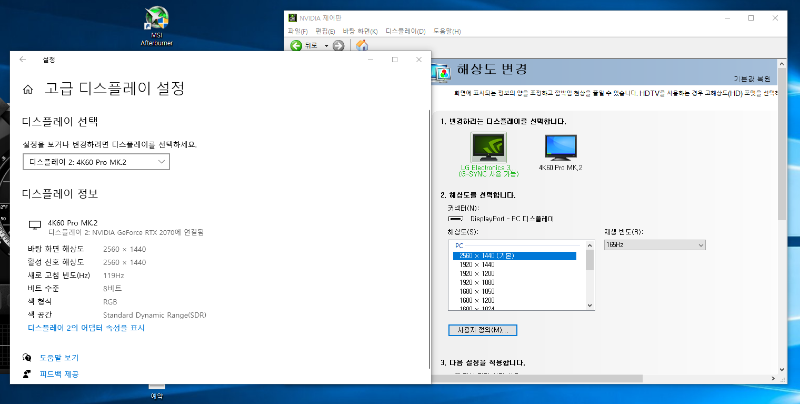The width and height of the screenshot is (800, 404).
Task: Select the 1920 × 1440 resolution
Action: pyautogui.click(x=477, y=265)
